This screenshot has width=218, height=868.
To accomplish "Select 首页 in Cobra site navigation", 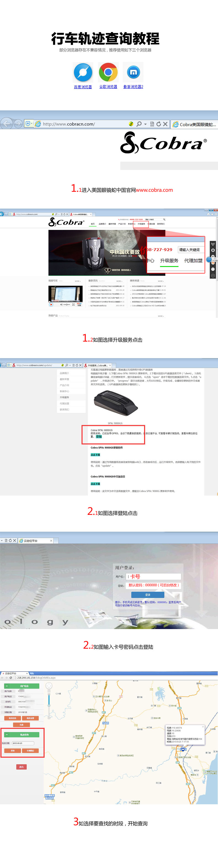I will pyautogui.click(x=93, y=224).
